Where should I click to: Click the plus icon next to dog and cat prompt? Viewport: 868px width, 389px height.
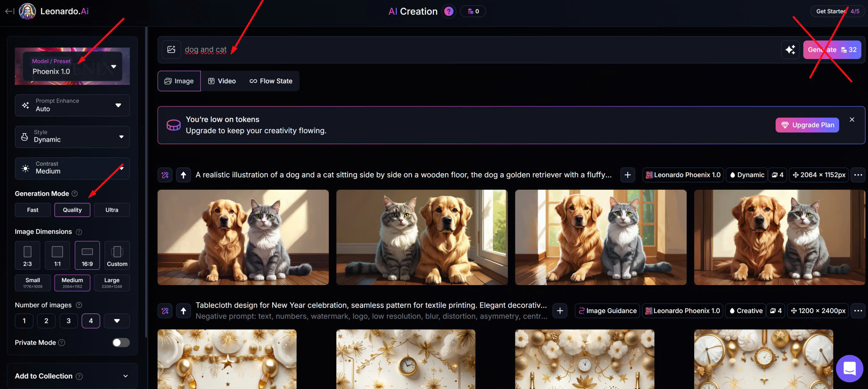(x=628, y=175)
